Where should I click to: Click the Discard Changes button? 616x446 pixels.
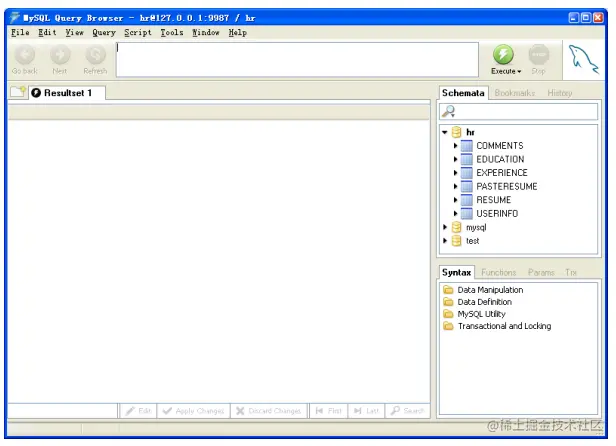[x=269, y=411]
